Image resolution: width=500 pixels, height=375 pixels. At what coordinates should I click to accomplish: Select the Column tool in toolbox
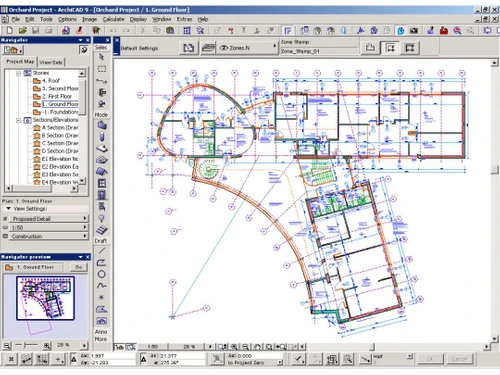[101, 137]
